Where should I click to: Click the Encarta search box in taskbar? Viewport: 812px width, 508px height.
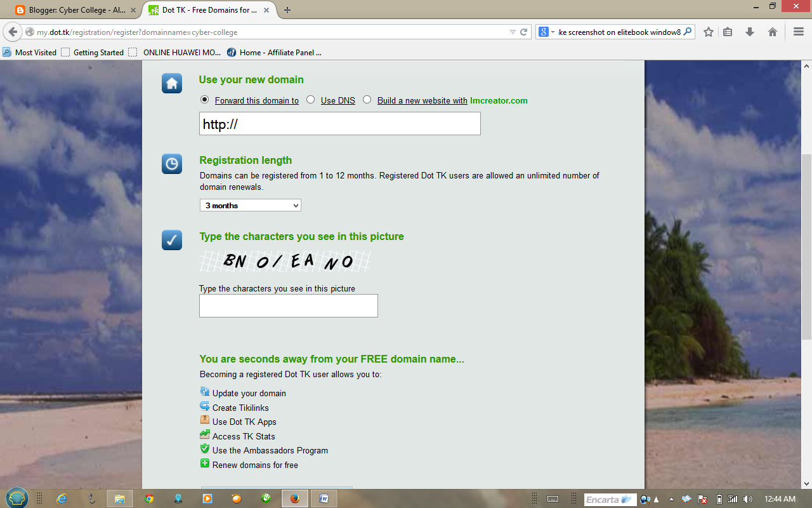point(609,500)
